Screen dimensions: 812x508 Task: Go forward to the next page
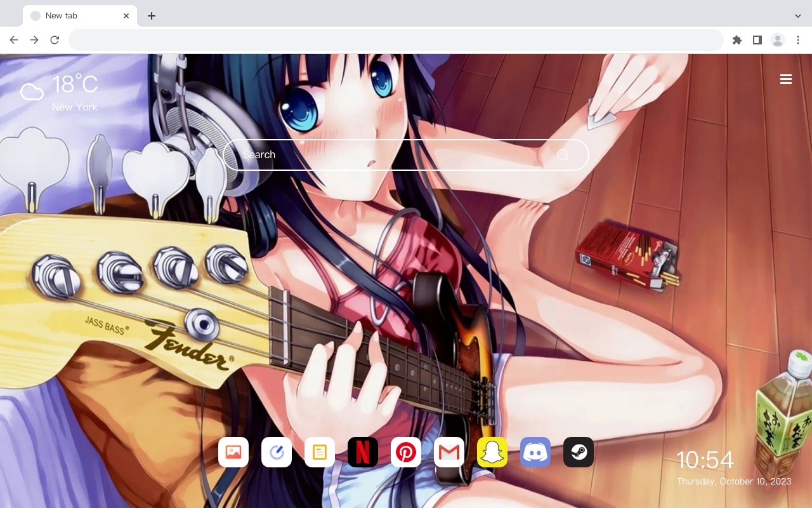pos(34,40)
